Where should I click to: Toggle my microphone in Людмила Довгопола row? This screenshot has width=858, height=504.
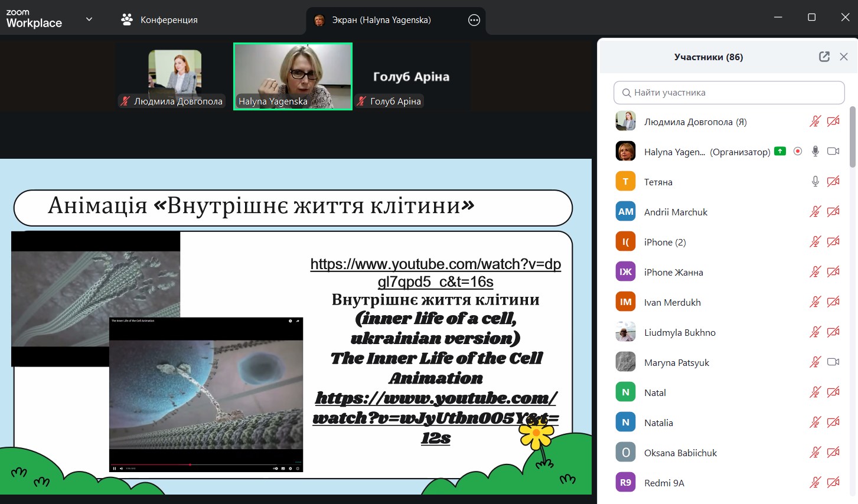point(815,121)
